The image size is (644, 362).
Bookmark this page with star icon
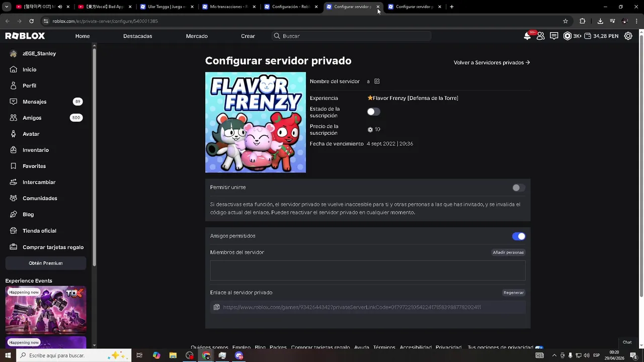click(x=566, y=21)
